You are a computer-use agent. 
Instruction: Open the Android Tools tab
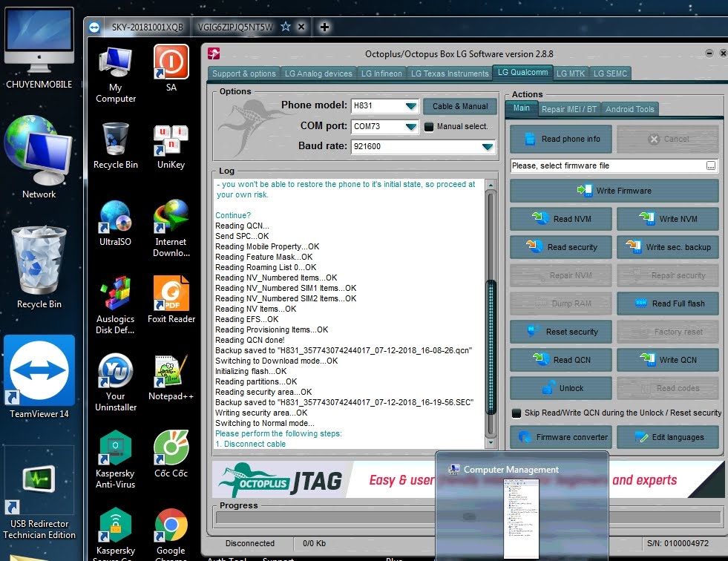click(629, 109)
